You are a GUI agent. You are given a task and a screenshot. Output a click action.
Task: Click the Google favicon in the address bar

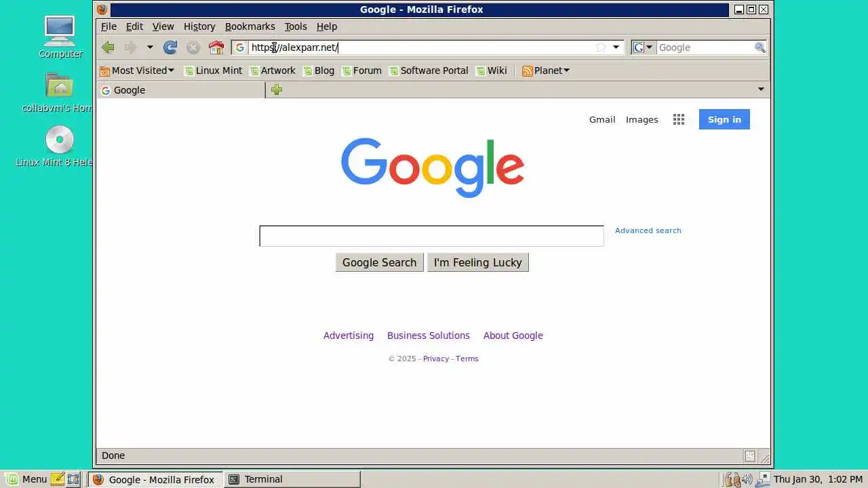240,47
